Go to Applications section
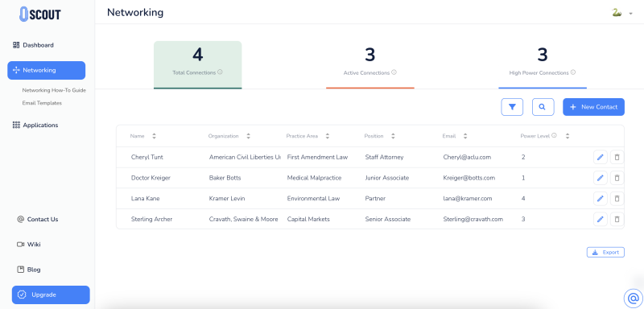644x309 pixels. (x=35, y=126)
